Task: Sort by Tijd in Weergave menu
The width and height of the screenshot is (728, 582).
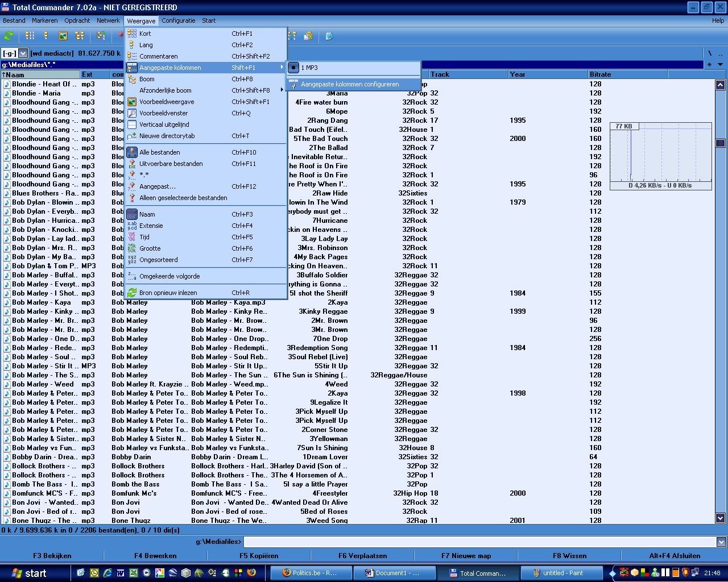Action: pos(206,237)
